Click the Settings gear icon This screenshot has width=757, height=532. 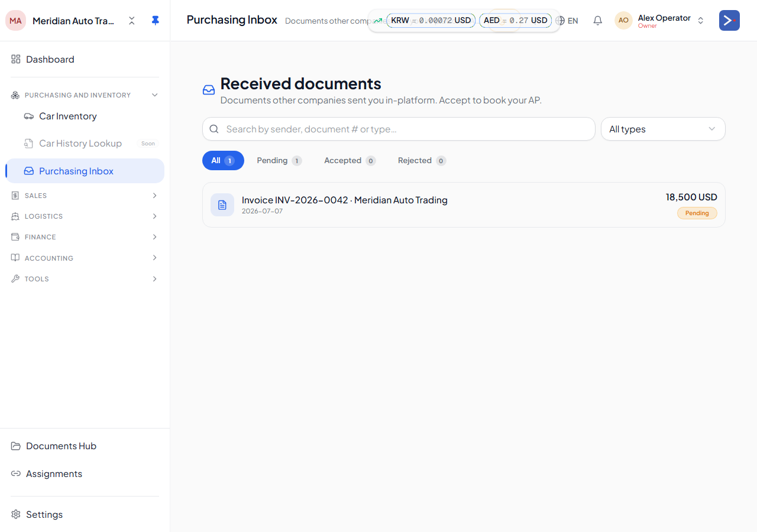(x=16, y=515)
